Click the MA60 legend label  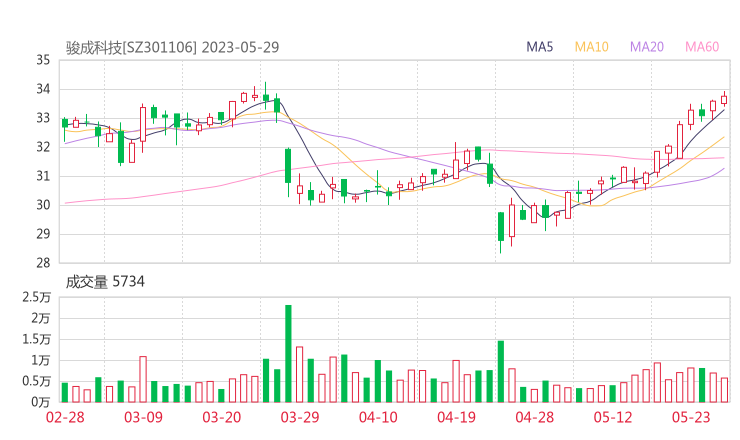(702, 47)
